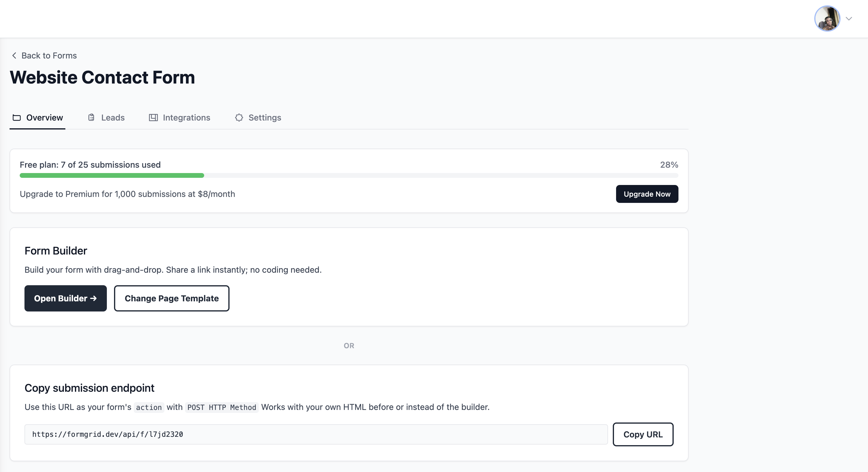This screenshot has height=472, width=868.
Task: Click the back chevron beside Back to Forms
Action: [14, 55]
